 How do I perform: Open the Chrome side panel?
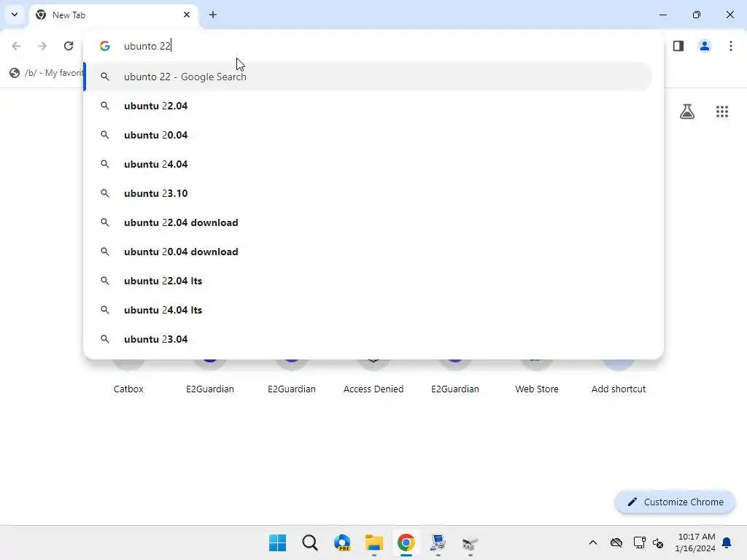pyautogui.click(x=678, y=46)
